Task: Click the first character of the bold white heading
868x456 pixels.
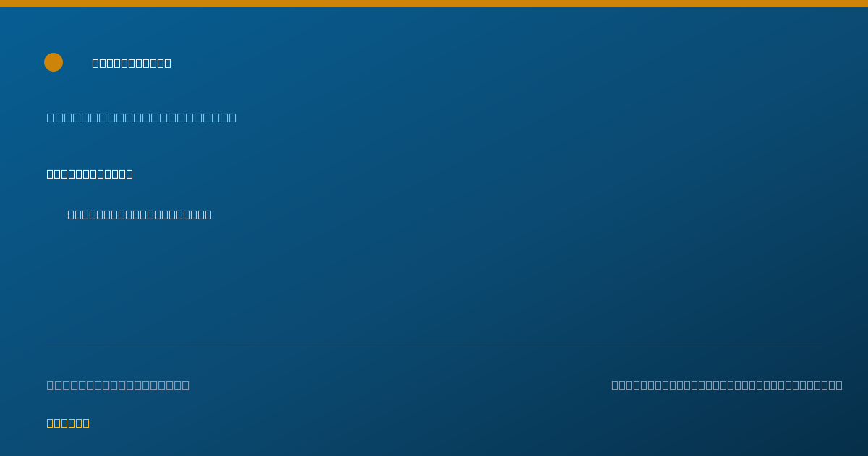Action: click(50, 174)
